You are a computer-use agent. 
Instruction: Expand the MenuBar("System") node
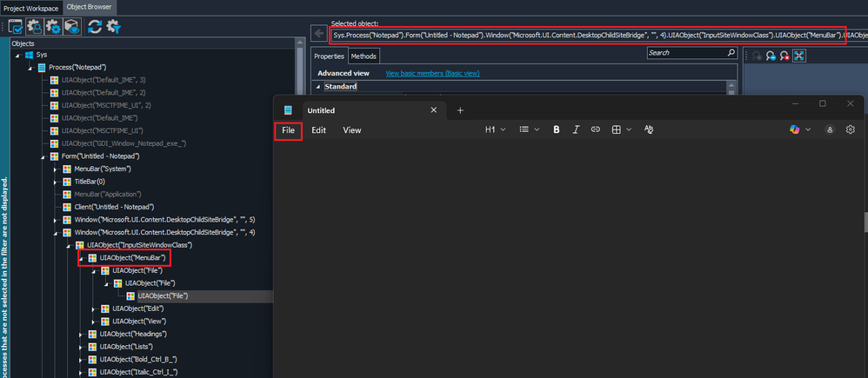point(56,169)
